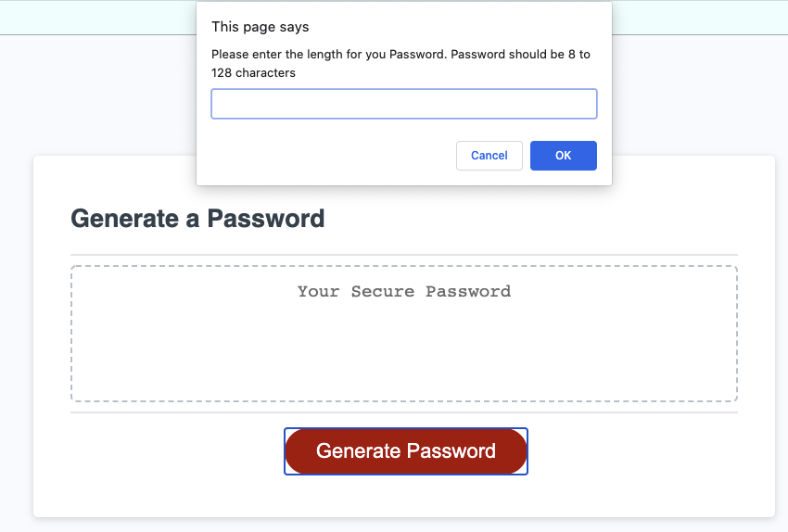Click the word 'Password' in the heading
This screenshot has width=788, height=532.
(266, 219)
